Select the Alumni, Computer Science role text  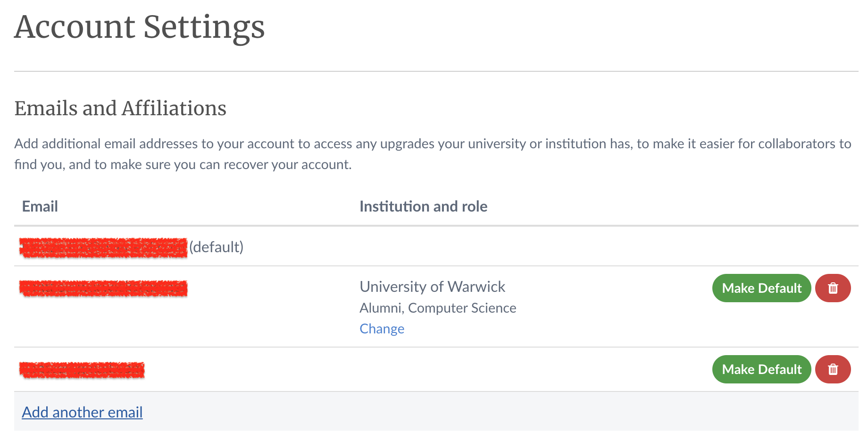click(438, 308)
